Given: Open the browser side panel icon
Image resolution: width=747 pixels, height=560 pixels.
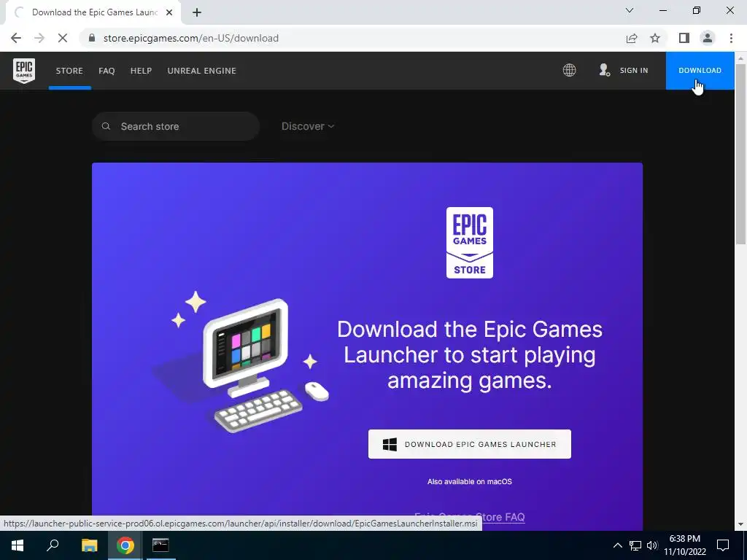Looking at the screenshot, I should point(684,38).
